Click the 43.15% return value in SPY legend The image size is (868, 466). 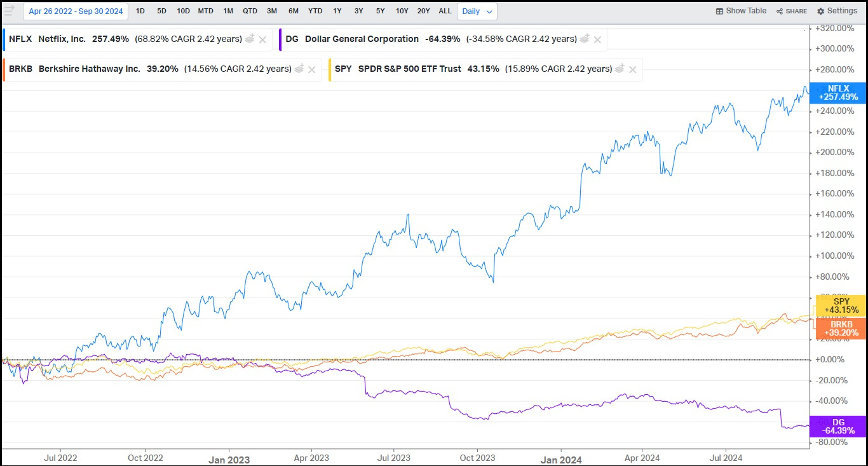[483, 69]
